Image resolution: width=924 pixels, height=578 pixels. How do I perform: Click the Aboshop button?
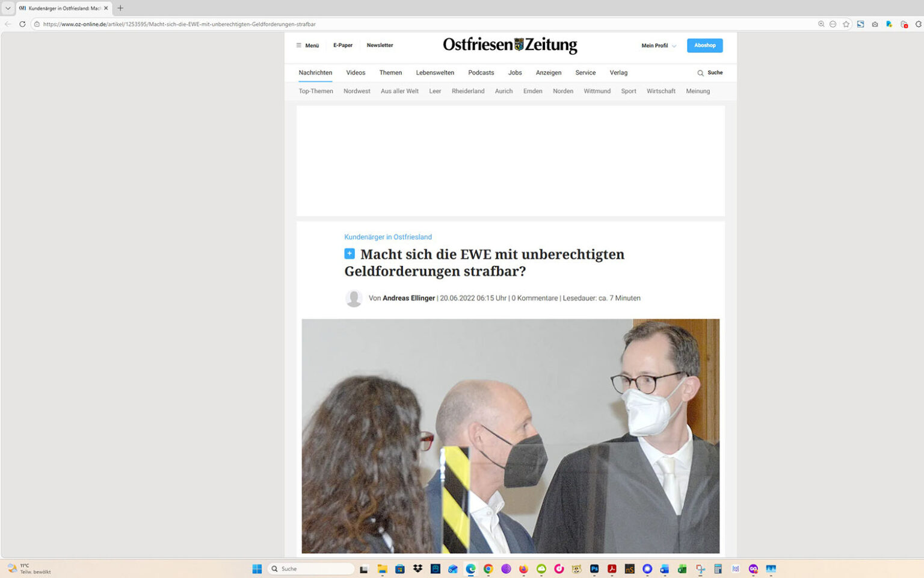coord(704,45)
